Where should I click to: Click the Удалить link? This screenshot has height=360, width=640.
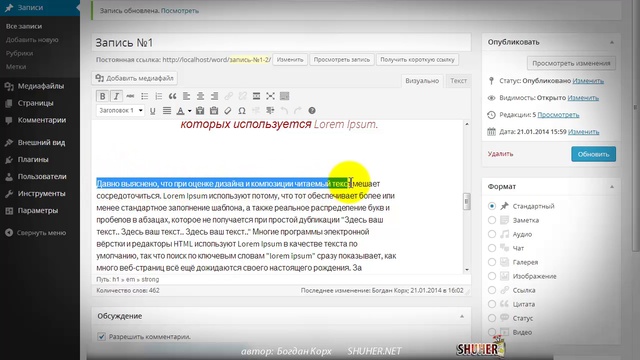(500, 154)
